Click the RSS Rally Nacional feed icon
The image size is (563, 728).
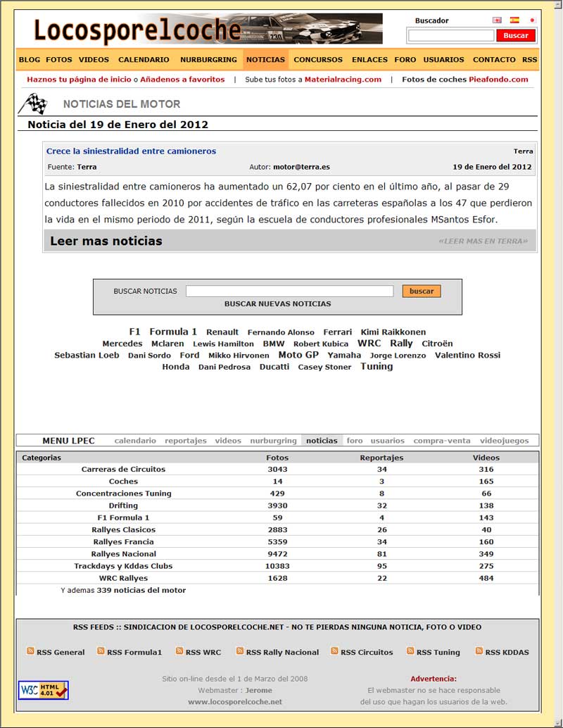click(x=240, y=651)
